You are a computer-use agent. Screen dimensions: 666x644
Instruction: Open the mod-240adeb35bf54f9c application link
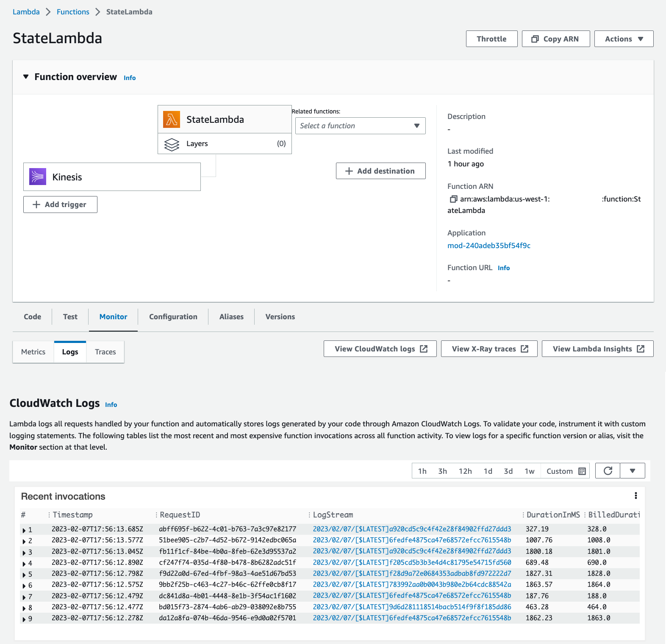(489, 246)
